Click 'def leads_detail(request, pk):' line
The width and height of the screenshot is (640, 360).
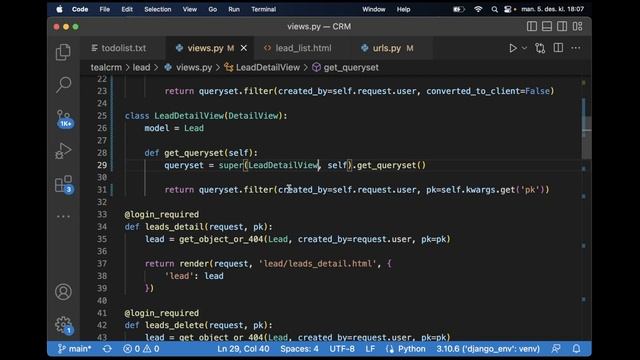click(198, 227)
